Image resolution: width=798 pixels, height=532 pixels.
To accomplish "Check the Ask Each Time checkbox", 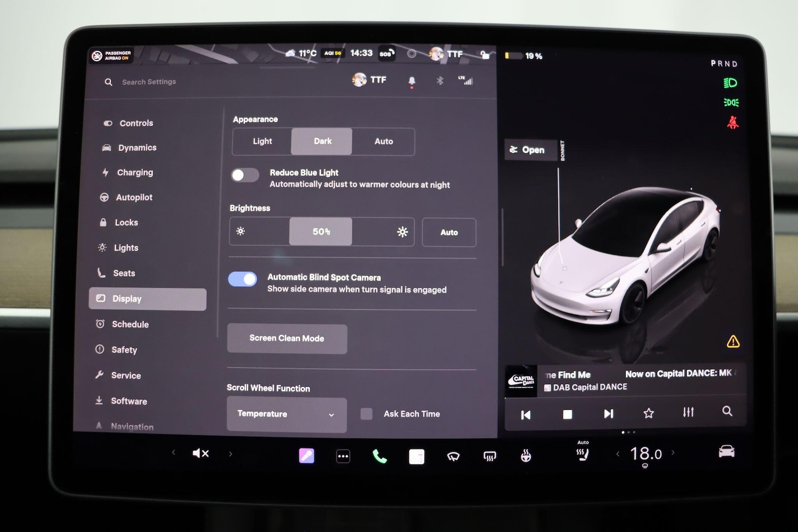I will click(x=366, y=413).
